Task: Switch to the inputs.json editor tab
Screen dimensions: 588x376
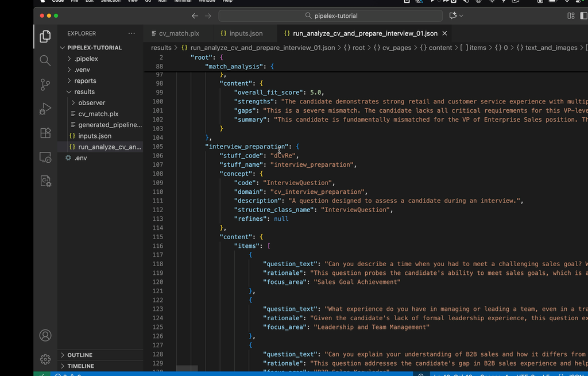Action: point(245,33)
